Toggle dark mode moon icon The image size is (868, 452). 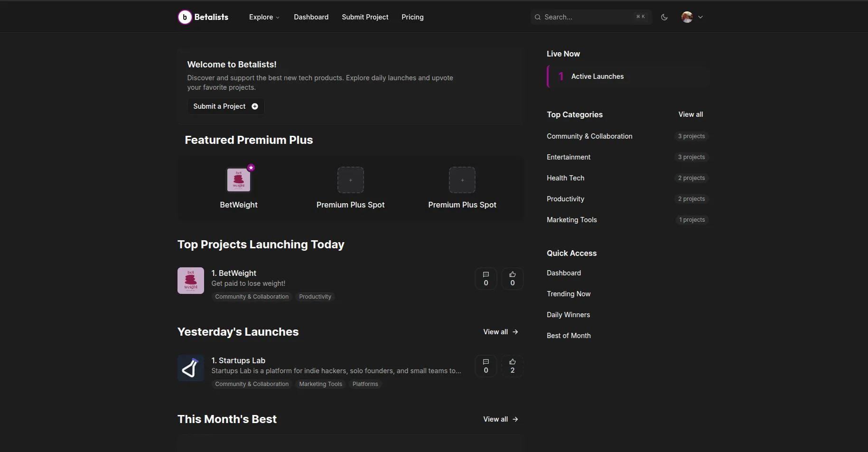coord(664,17)
